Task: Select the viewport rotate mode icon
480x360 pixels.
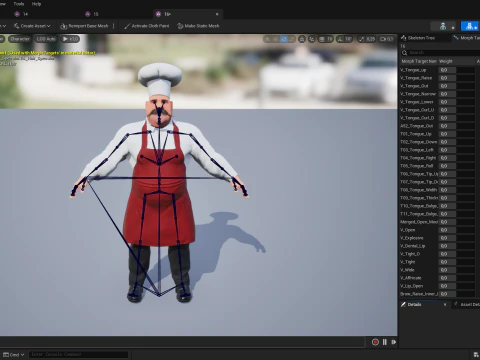Action: click(x=284, y=39)
